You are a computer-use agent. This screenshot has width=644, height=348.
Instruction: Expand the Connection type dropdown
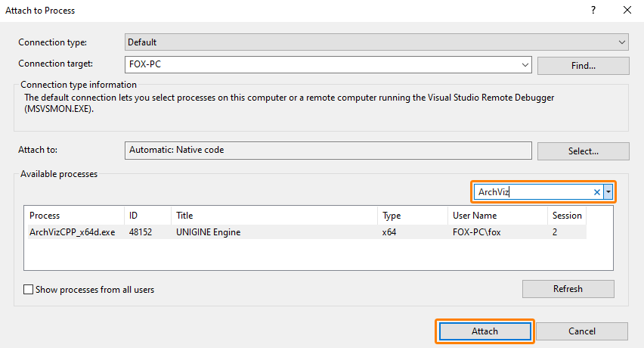point(622,42)
